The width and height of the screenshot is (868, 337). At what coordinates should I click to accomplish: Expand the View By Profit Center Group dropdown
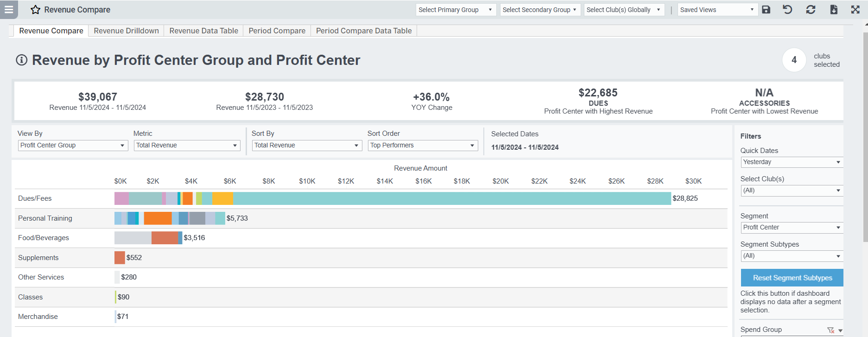tap(73, 146)
